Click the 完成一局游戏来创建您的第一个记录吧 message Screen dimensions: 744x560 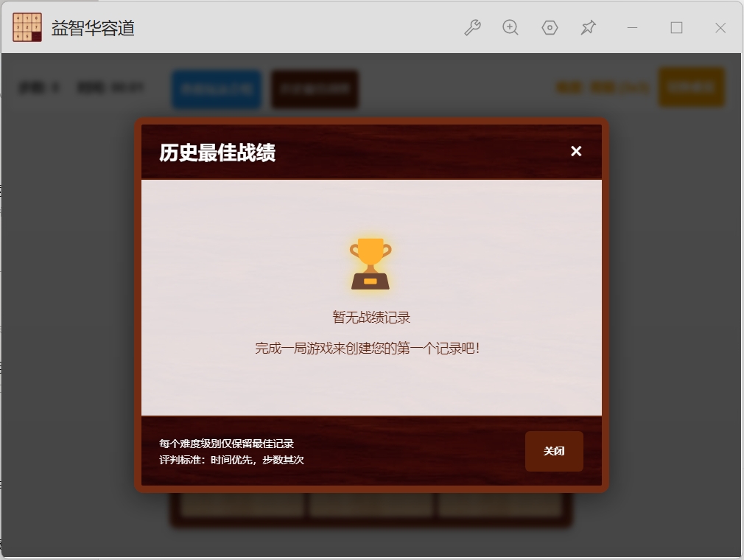coord(368,349)
